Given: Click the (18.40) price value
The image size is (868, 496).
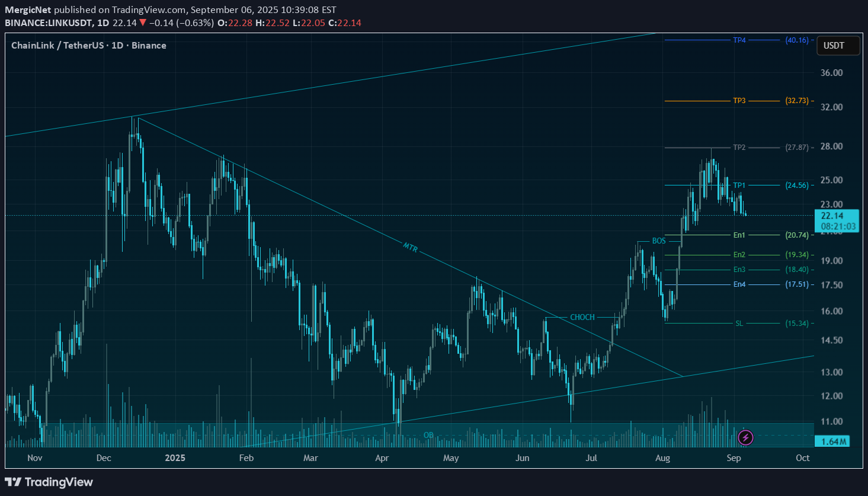Looking at the screenshot, I should pyautogui.click(x=797, y=270).
